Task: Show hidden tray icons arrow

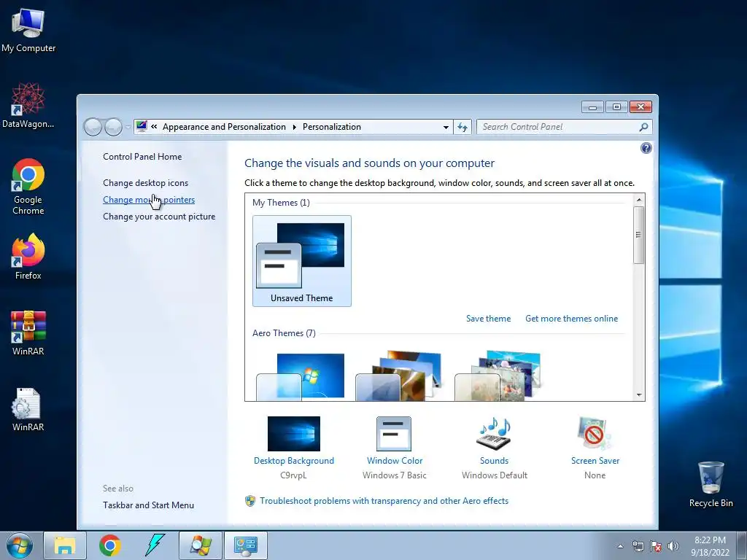Action: pos(620,546)
